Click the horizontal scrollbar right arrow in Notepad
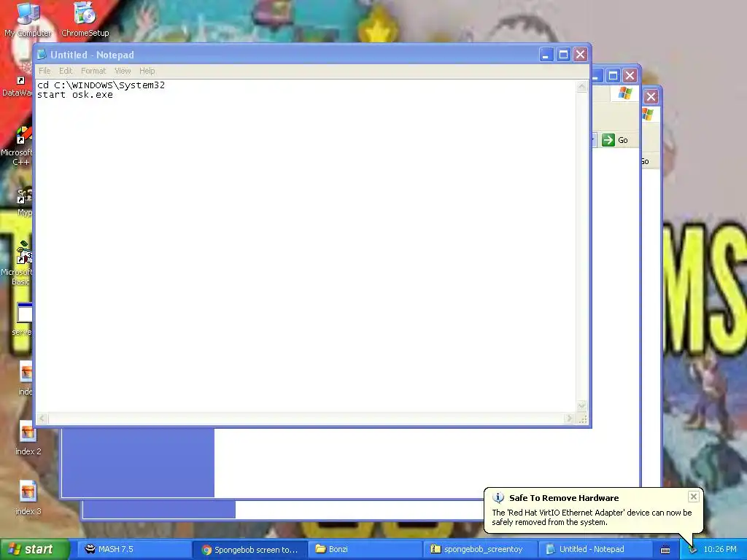Image resolution: width=747 pixels, height=560 pixels. click(x=569, y=419)
